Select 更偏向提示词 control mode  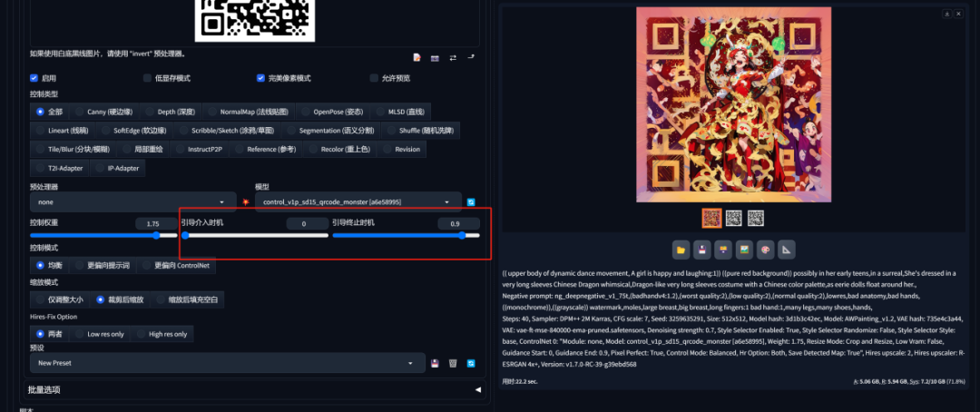pyautogui.click(x=103, y=265)
